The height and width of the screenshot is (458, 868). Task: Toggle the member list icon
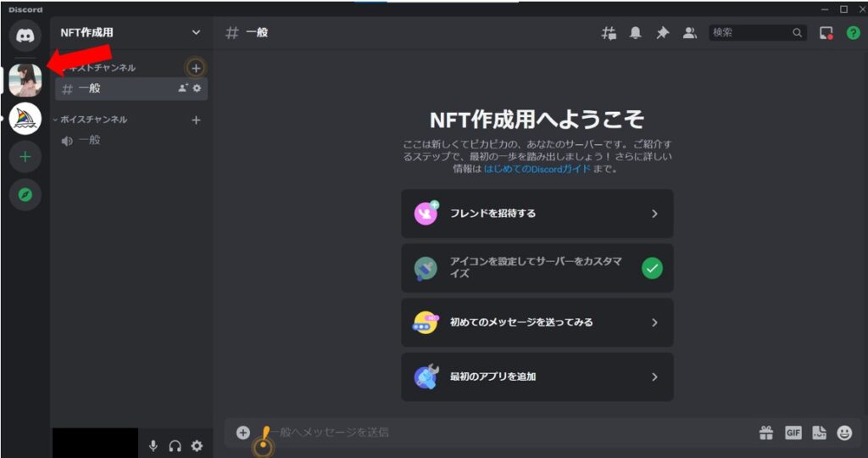690,33
